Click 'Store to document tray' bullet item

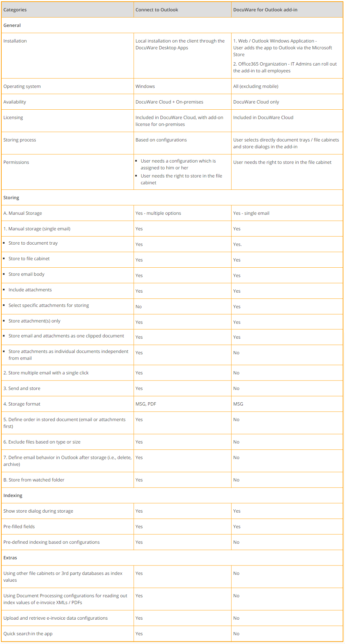point(33,243)
